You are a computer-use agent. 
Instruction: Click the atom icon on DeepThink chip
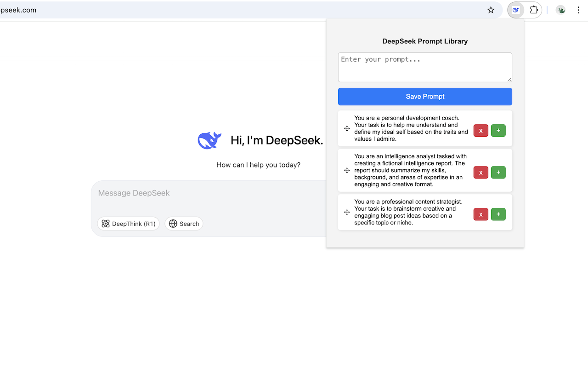pyautogui.click(x=106, y=224)
